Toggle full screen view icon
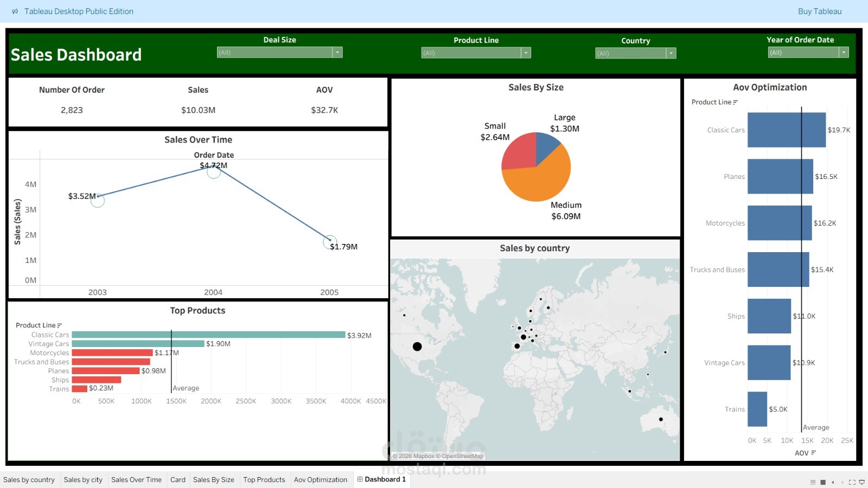 pyautogui.click(x=852, y=482)
